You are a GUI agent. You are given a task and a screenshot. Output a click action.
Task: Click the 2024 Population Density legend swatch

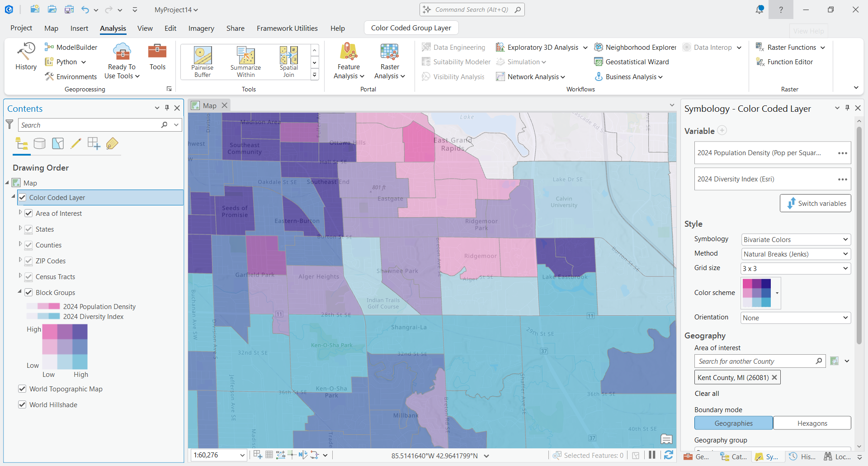tap(43, 306)
